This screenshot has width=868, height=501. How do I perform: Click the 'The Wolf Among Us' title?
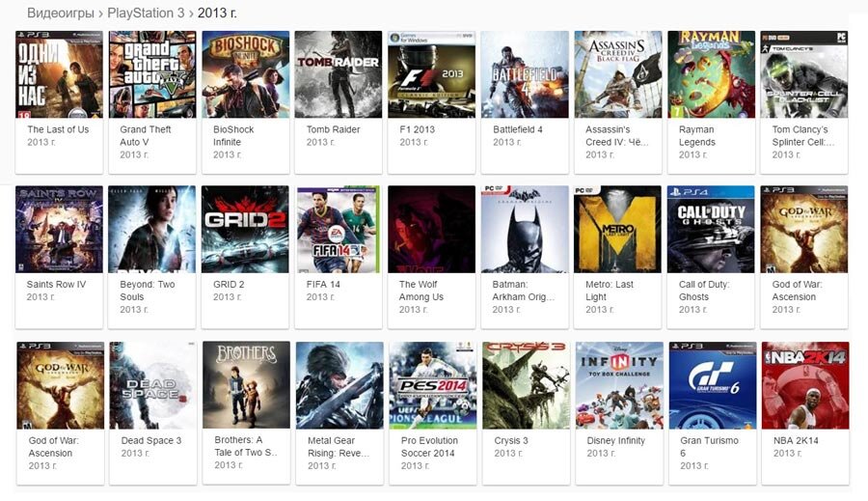pyautogui.click(x=421, y=291)
